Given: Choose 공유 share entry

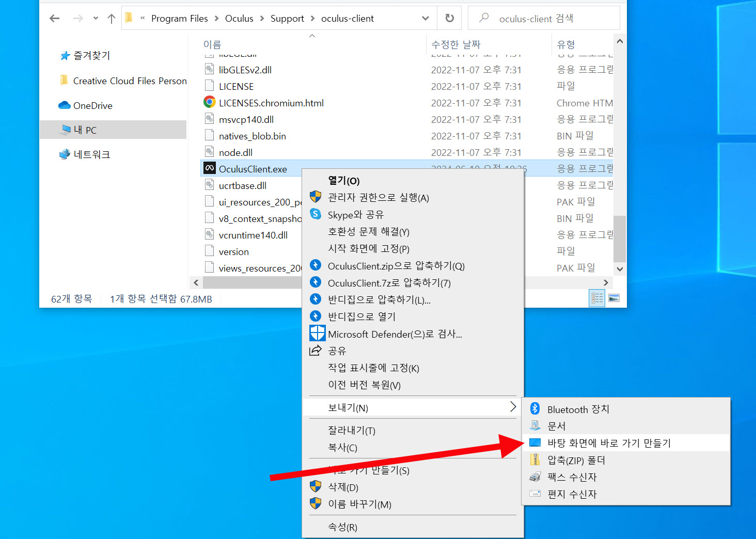Looking at the screenshot, I should tap(413, 351).
